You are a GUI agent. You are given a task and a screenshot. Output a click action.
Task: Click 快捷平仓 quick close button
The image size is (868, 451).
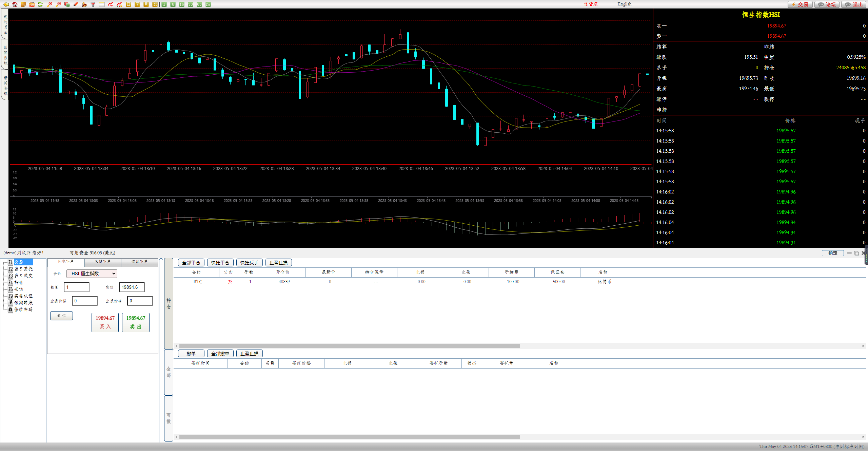click(220, 263)
